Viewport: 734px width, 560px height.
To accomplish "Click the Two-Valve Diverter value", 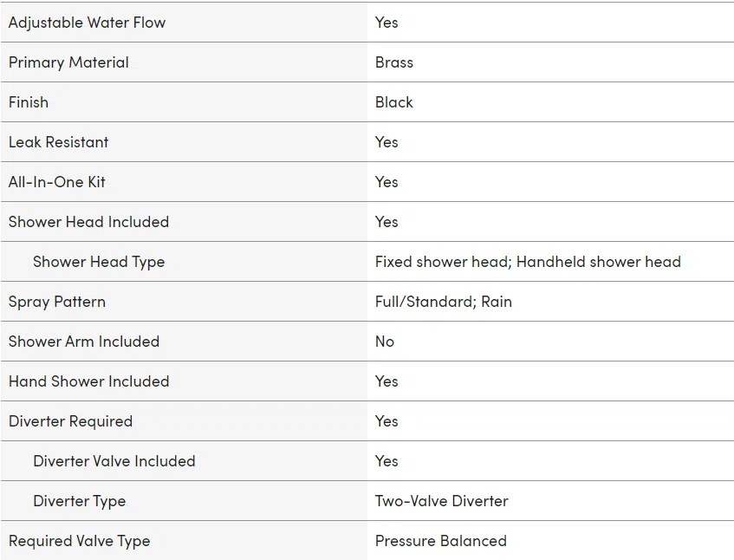I will (441, 501).
